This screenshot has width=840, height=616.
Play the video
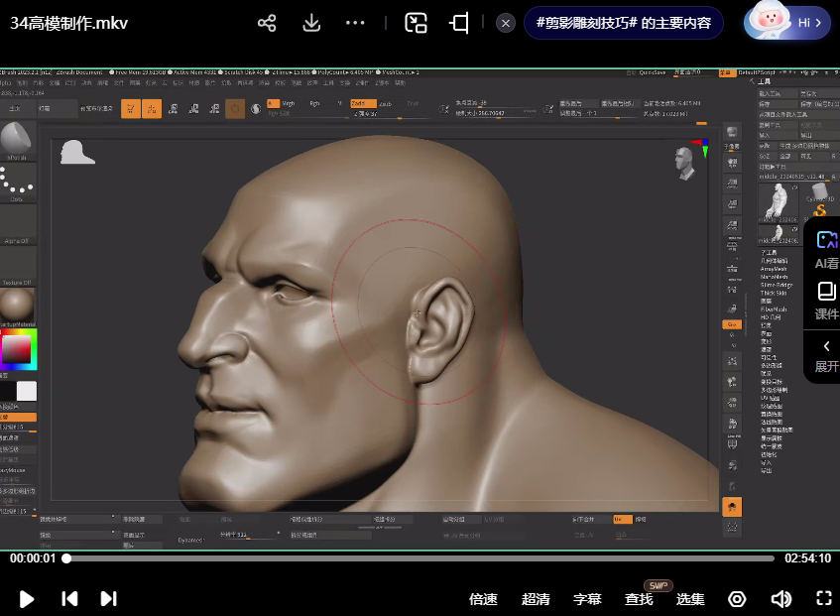pyautogui.click(x=27, y=598)
